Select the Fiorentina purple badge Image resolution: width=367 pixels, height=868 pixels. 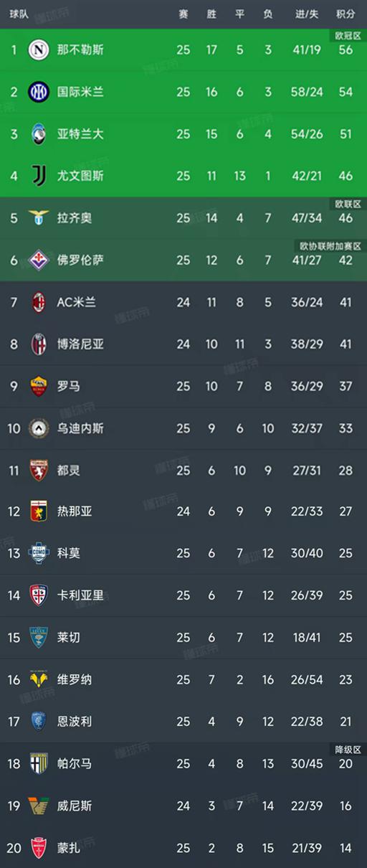[39, 260]
